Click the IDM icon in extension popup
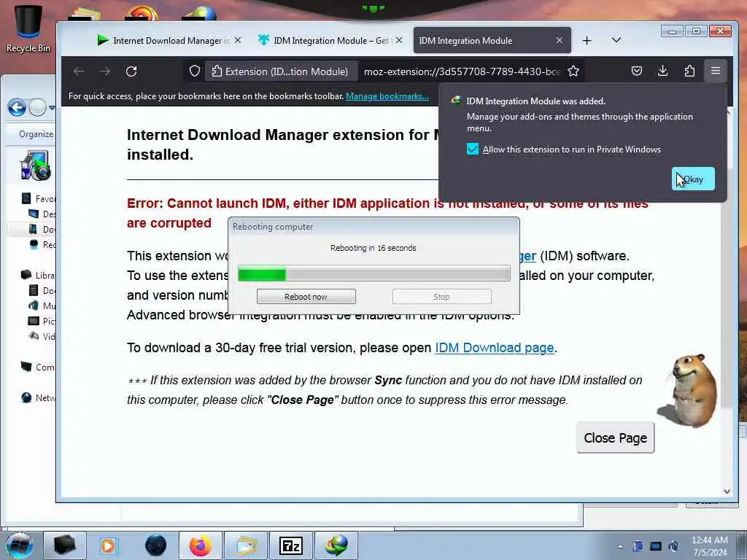Viewport: 747px width, 560px height. (456, 101)
